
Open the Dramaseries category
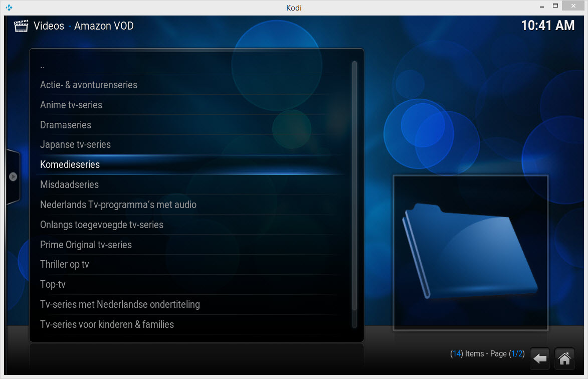(x=65, y=125)
